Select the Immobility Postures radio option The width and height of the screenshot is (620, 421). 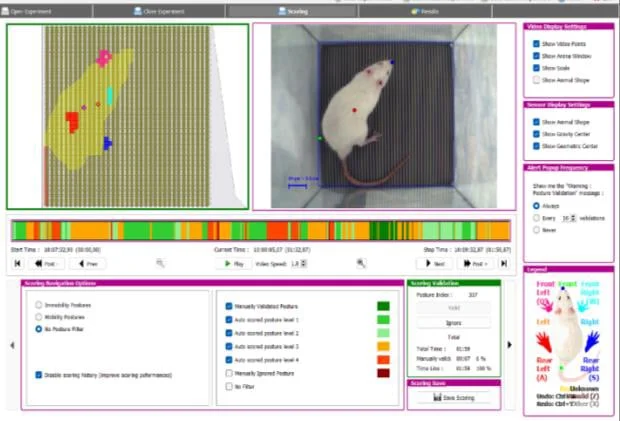39,304
